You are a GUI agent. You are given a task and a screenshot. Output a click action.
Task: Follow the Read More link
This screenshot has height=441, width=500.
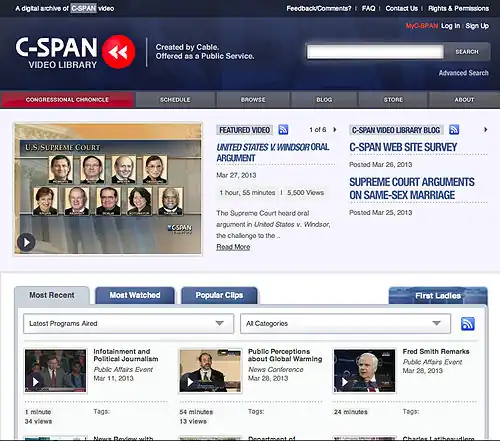click(233, 247)
